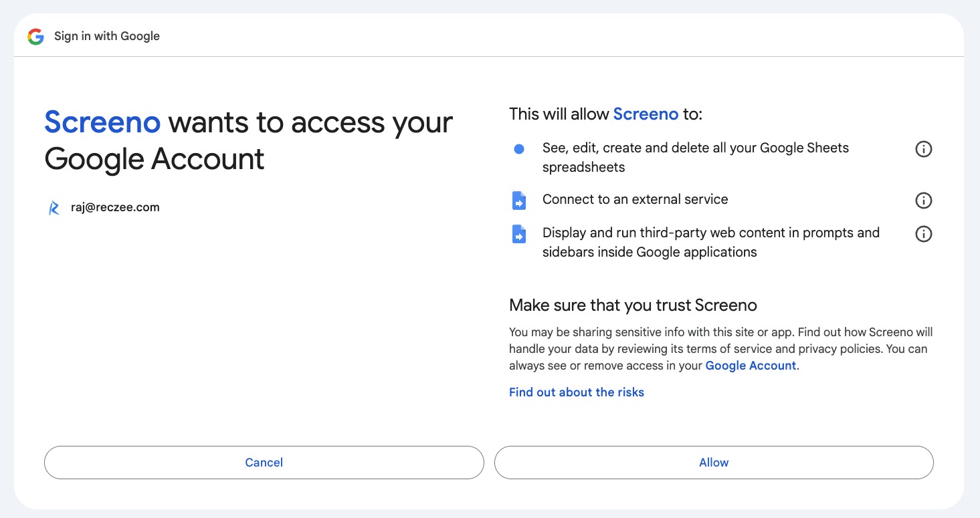The height and width of the screenshot is (518, 980).
Task: Click Screeno link in 'This will allow' line
Action: tap(646, 114)
